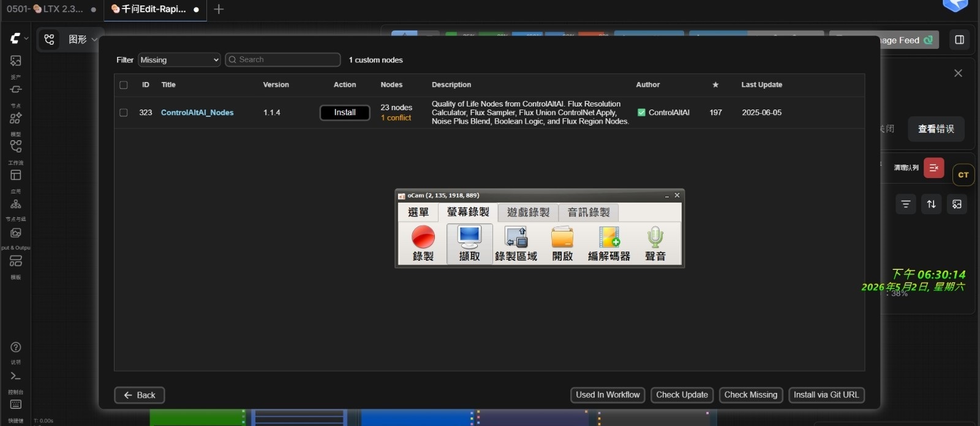This screenshot has height=426, width=980.
Task: Select the 遊戲錄製 tab in oCam
Action: click(528, 212)
